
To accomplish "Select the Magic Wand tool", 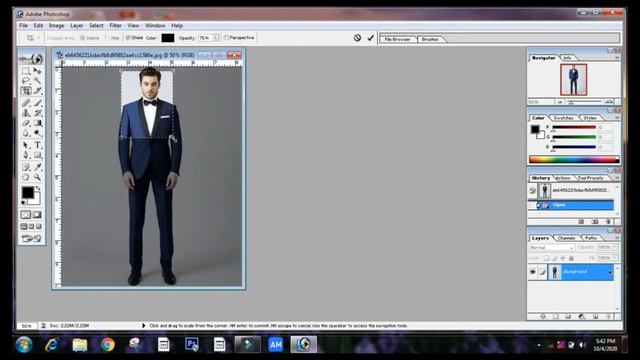I will [38, 81].
